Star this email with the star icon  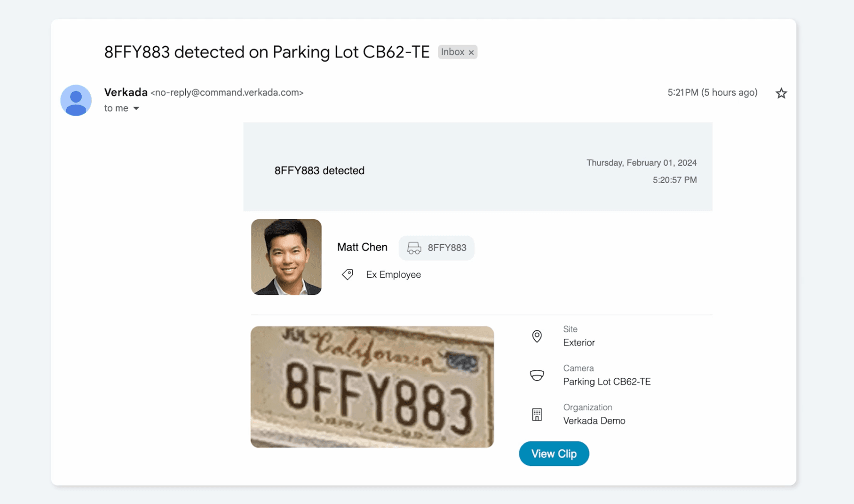tap(781, 93)
